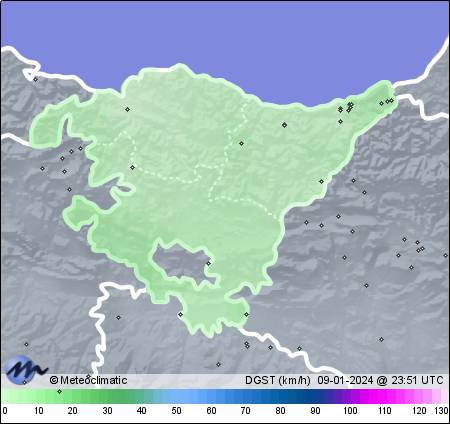This screenshot has width=450, height=424.
Task: Click the ©Meteoclimatic copyright text
Action: (x=88, y=380)
